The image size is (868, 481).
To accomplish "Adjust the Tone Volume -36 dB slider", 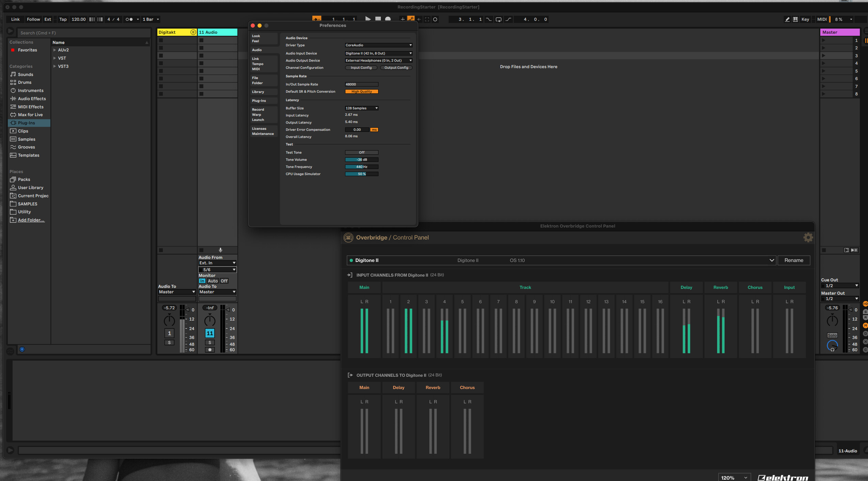I will click(x=361, y=159).
